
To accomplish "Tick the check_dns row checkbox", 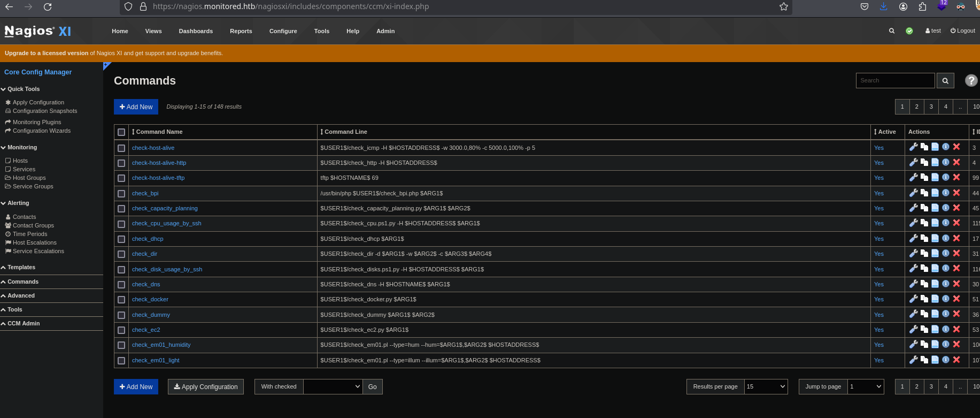I will tap(121, 285).
